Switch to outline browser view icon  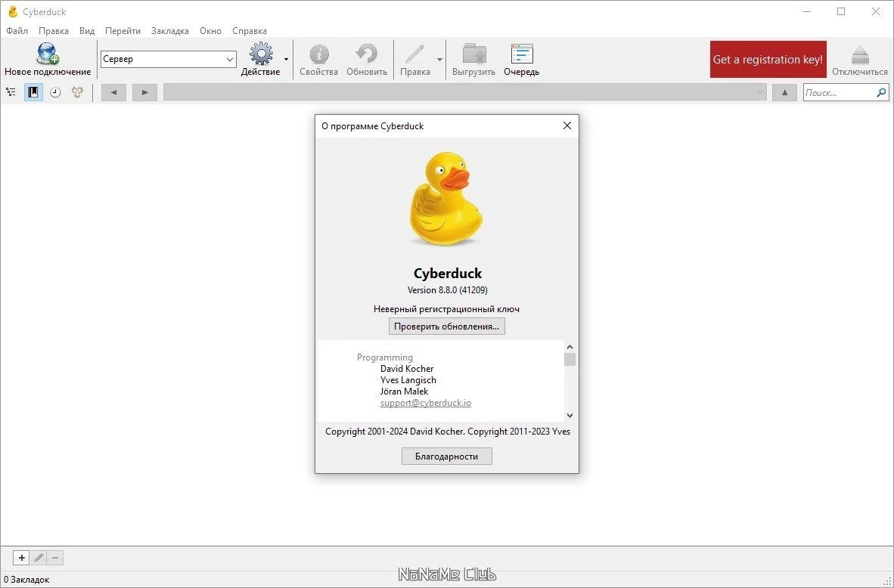pos(11,92)
